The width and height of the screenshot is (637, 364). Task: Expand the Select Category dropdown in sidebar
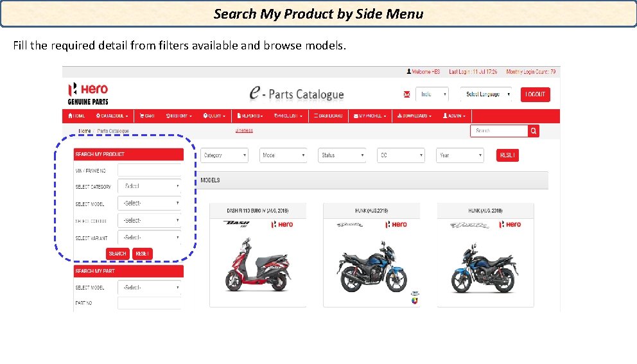click(x=150, y=186)
